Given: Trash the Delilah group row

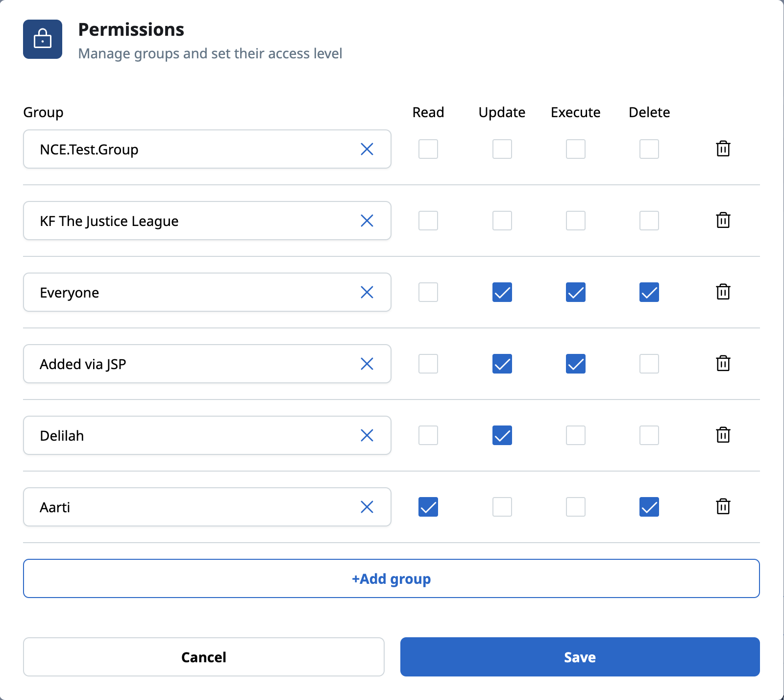Looking at the screenshot, I should click(x=723, y=435).
